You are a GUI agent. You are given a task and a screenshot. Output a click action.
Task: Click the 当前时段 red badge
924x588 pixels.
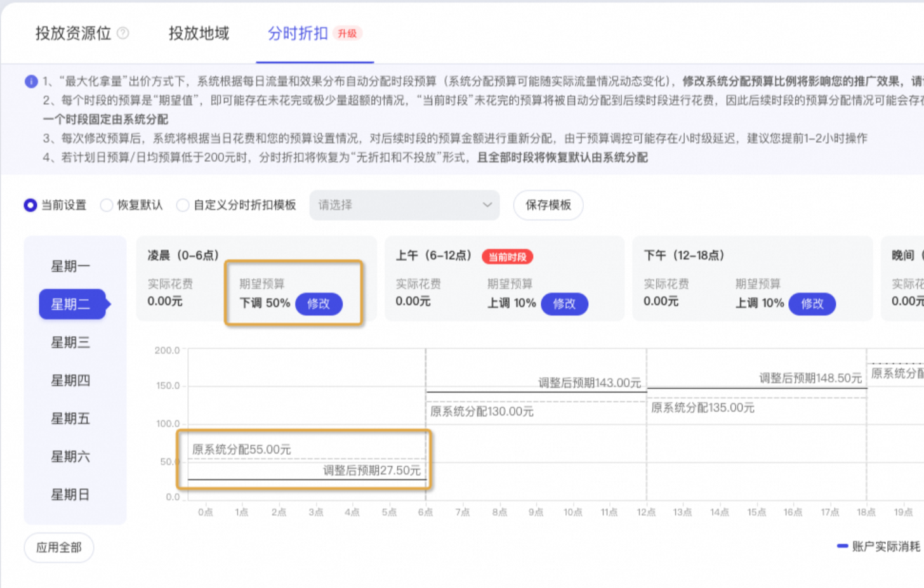507,257
